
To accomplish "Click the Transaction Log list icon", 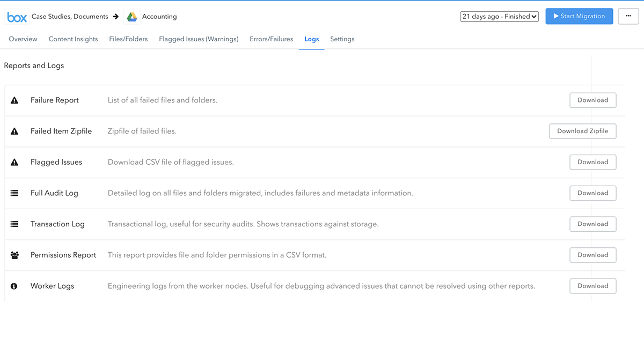I will [14, 224].
